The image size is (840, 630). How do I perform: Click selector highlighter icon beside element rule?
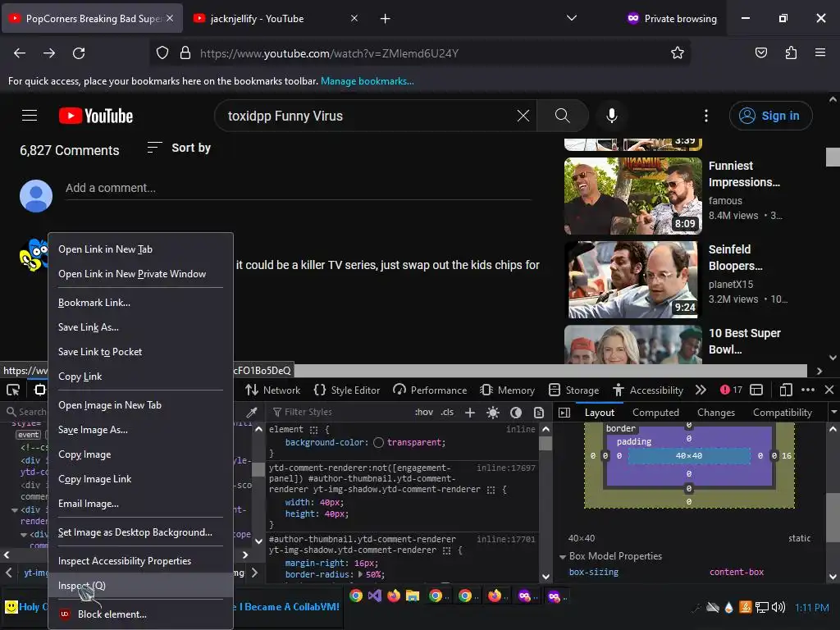pos(314,430)
